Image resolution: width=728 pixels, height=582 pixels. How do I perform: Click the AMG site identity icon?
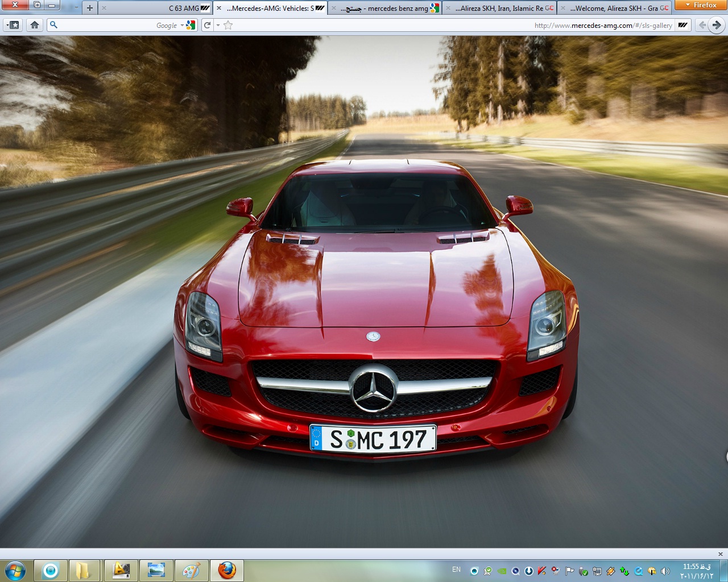click(x=683, y=25)
